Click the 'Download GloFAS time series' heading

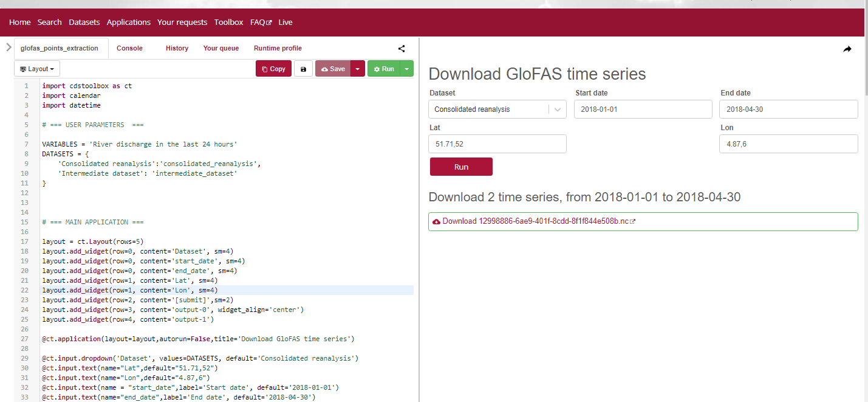(x=538, y=74)
